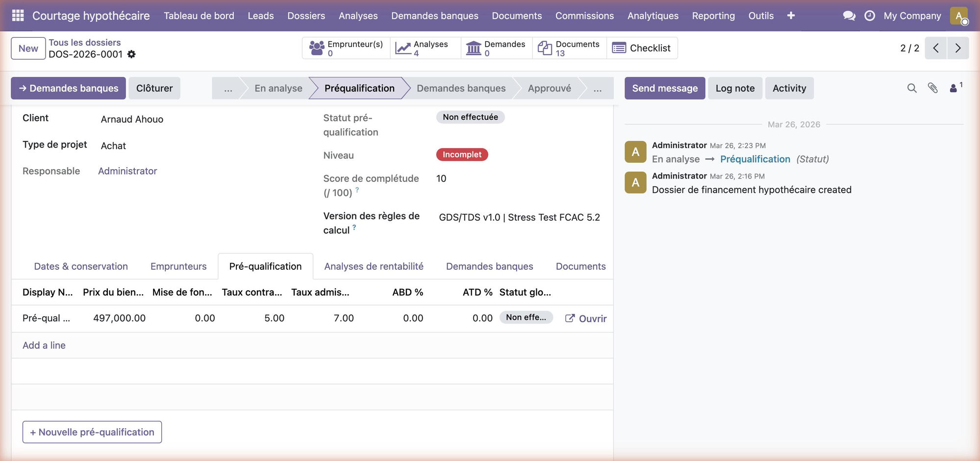Screen dimensions: 980x461
Task: Open Reporting menu
Action: click(x=713, y=16)
